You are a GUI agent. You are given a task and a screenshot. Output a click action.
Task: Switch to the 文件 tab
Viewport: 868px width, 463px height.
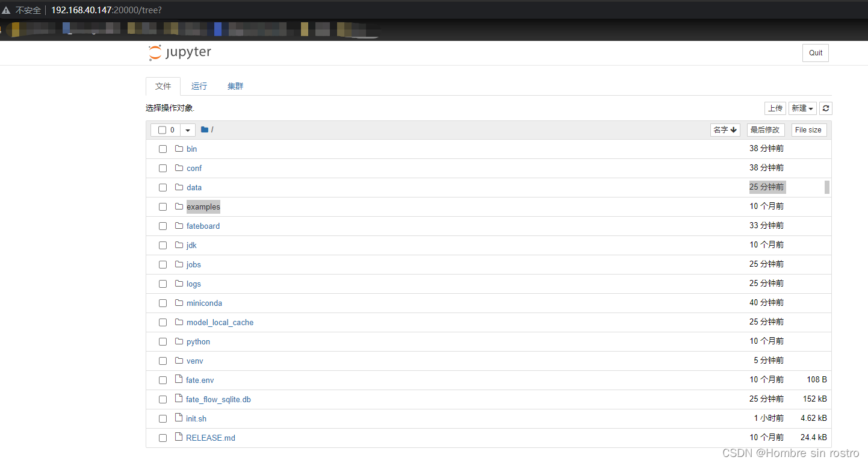pyautogui.click(x=163, y=86)
